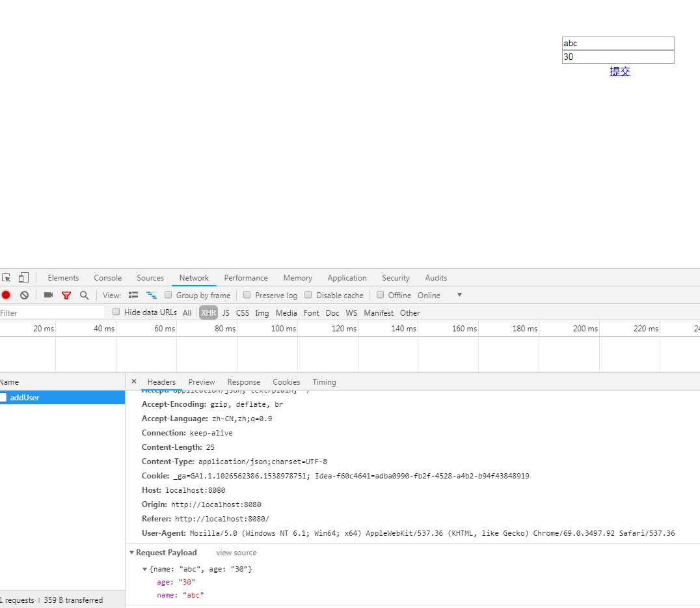Filter requests by Img

(262, 312)
